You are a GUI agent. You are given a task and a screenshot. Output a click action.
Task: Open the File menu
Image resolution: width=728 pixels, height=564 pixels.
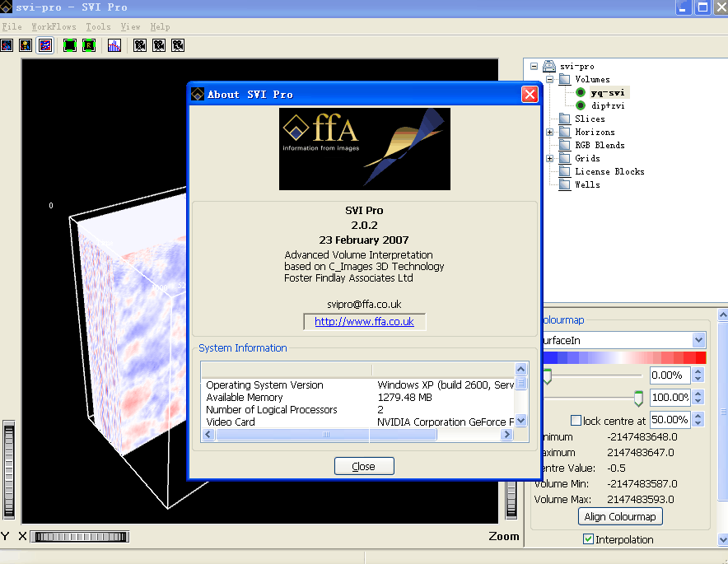coord(12,26)
